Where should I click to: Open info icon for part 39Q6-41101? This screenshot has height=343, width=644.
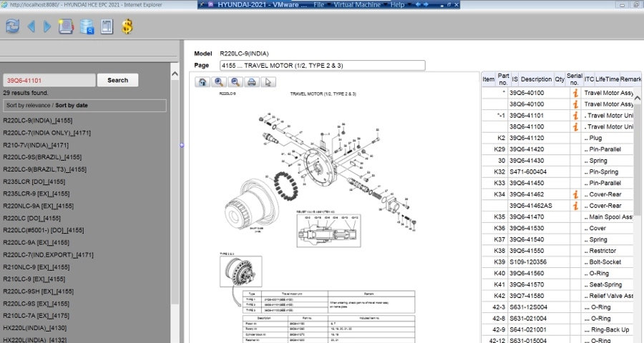click(x=575, y=116)
